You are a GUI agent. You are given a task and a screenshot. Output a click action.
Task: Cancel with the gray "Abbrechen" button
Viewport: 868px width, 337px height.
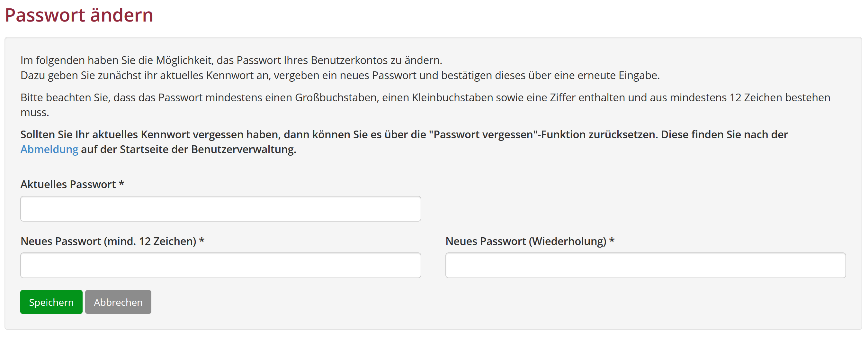pyautogui.click(x=118, y=302)
